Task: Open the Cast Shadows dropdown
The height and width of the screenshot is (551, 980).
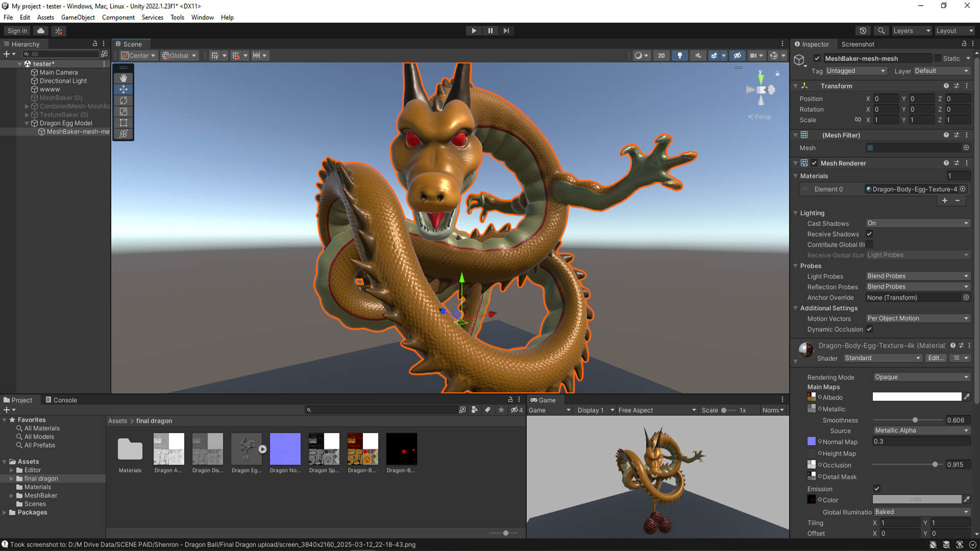Action: point(918,223)
